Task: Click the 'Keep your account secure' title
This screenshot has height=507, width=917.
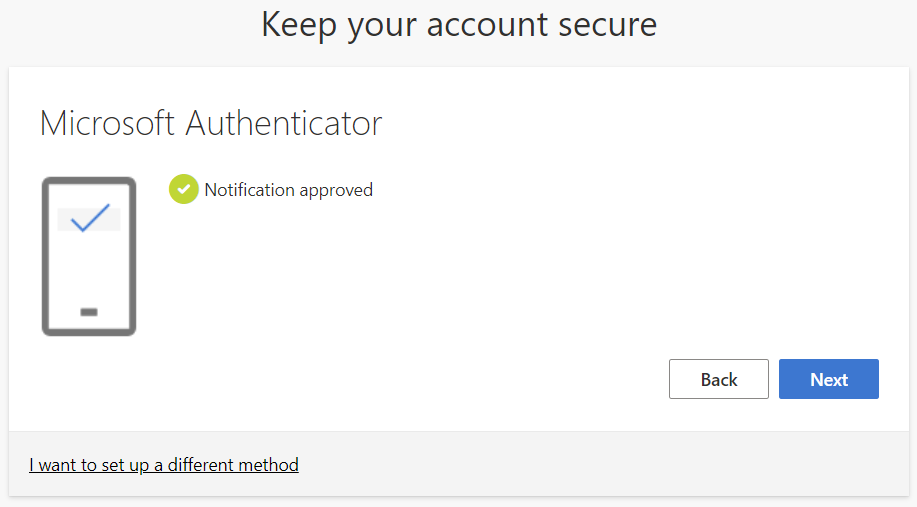Action: (x=459, y=25)
